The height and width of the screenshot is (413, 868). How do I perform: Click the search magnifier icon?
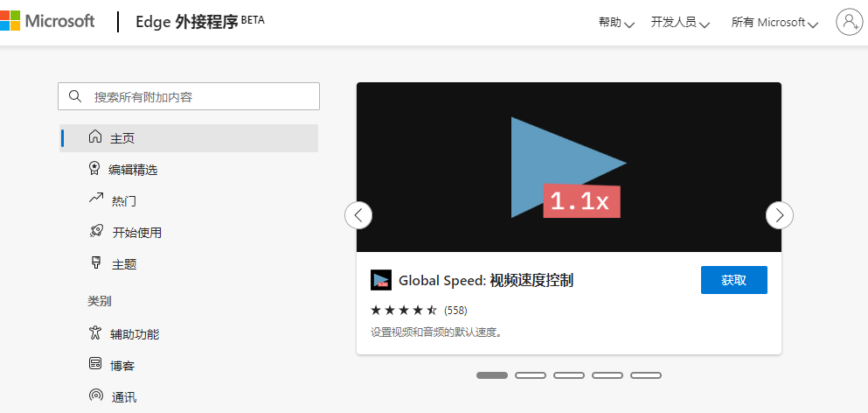(x=75, y=96)
